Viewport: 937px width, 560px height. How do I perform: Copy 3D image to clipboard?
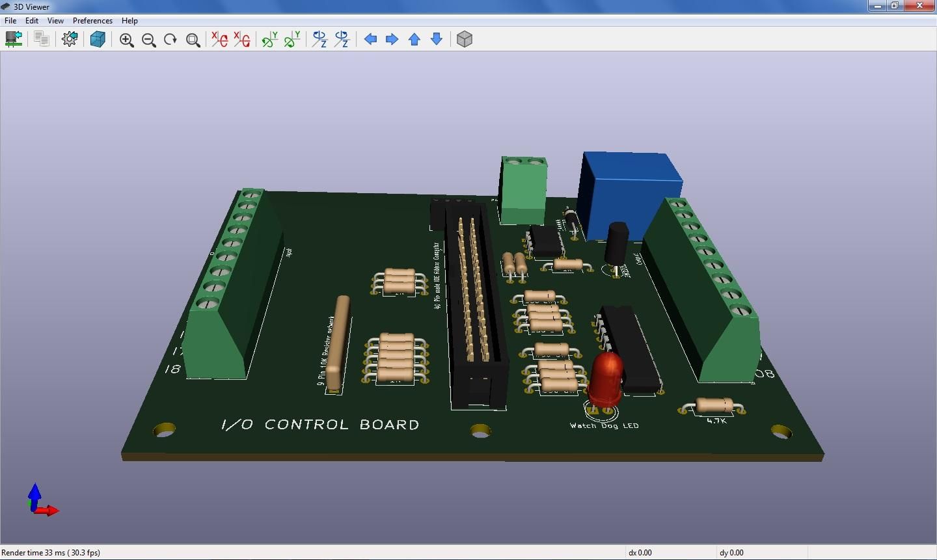pos(41,39)
